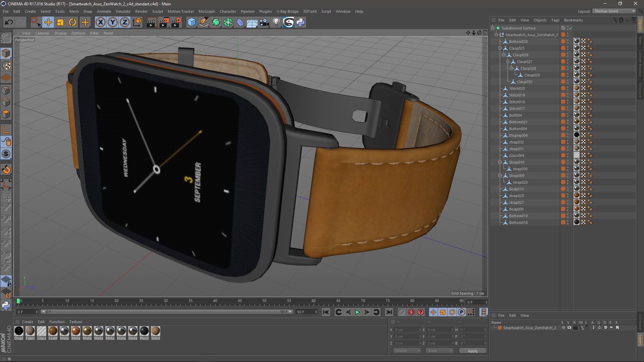Open the Scale mode dropdown
The width and height of the screenshot is (644, 362).
pos(440,351)
